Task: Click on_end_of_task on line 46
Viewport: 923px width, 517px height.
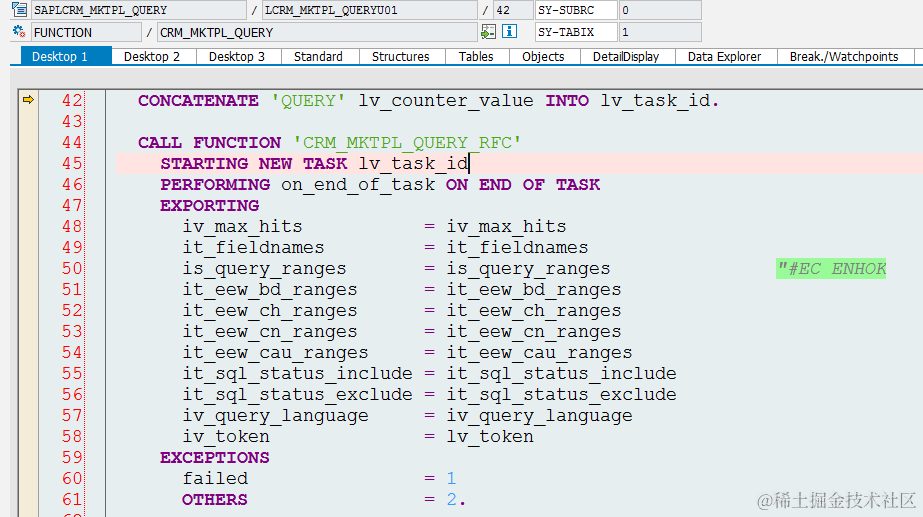Action: [x=358, y=185]
